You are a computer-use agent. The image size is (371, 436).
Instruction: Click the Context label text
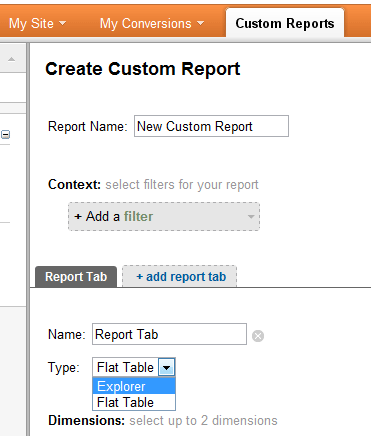[74, 184]
